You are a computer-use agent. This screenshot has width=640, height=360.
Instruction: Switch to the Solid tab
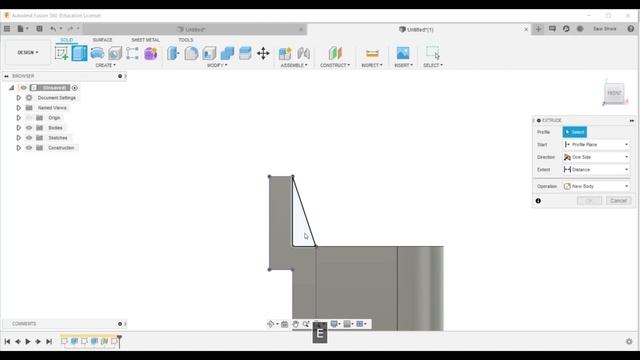click(x=67, y=40)
